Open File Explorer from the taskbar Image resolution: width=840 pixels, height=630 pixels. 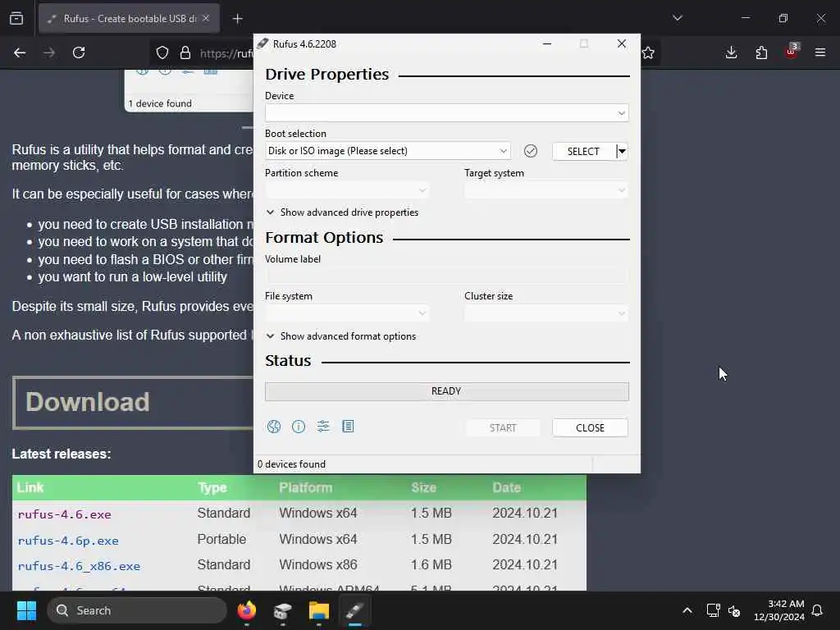point(319,610)
